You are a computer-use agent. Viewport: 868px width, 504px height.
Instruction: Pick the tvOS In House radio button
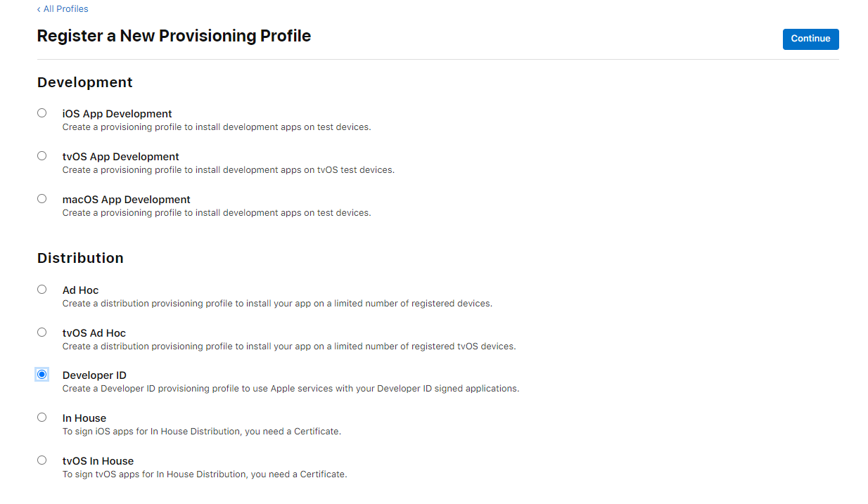pos(42,460)
